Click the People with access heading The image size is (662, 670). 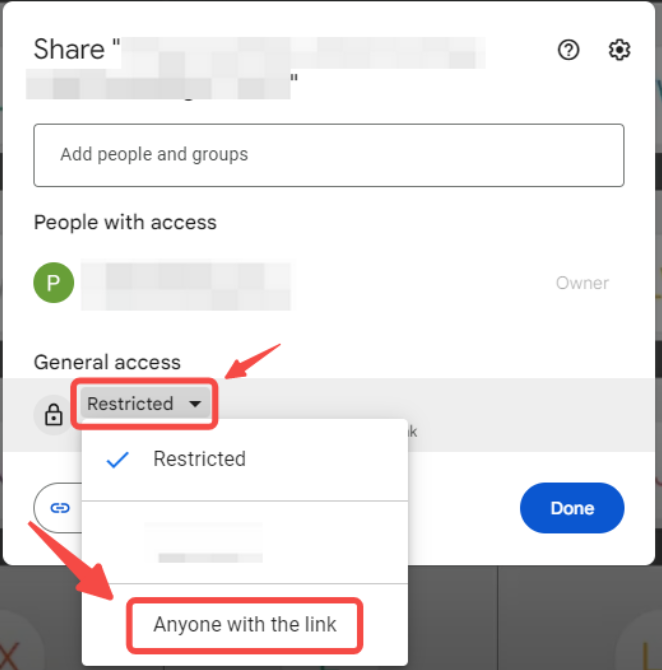pos(125,223)
